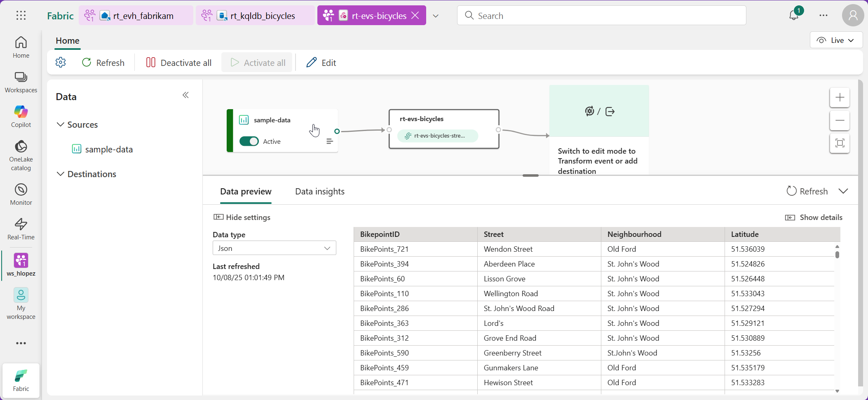Collapse the Data pane with double chevron
The width and height of the screenshot is (868, 400).
tap(185, 95)
